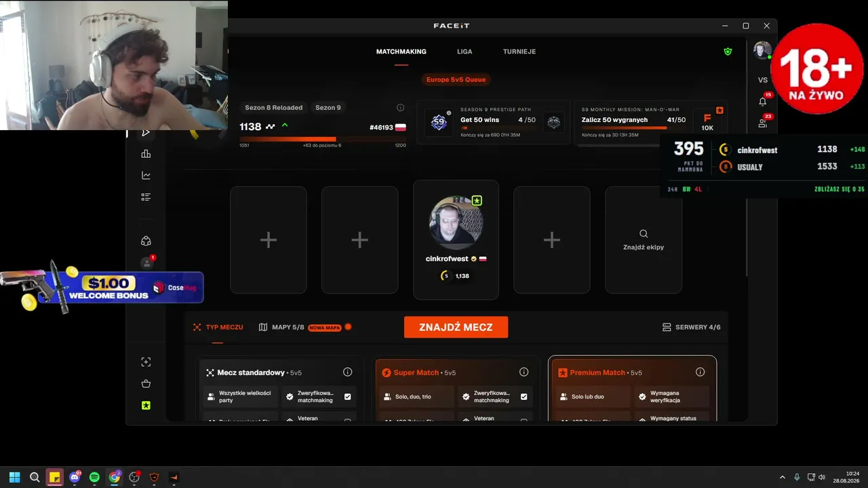This screenshot has height=488, width=868.
Task: Click the Zalicz 50 wygranych progress bar
Action: (x=633, y=127)
